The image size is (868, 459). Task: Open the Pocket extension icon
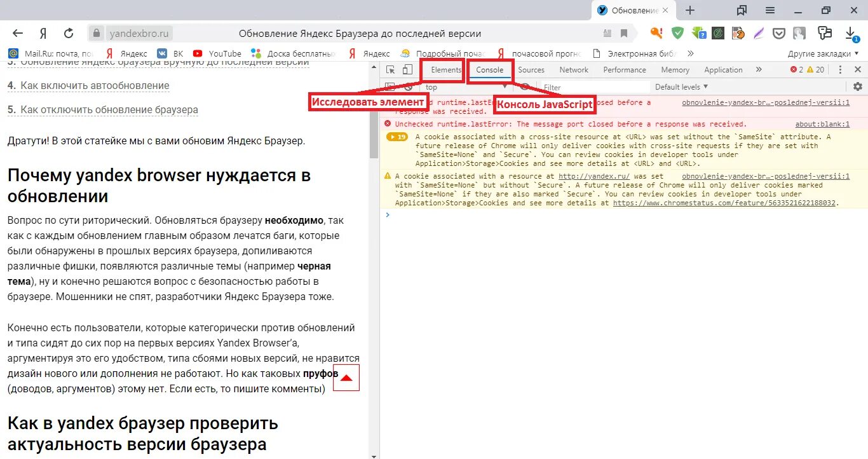pyautogui.click(x=780, y=33)
